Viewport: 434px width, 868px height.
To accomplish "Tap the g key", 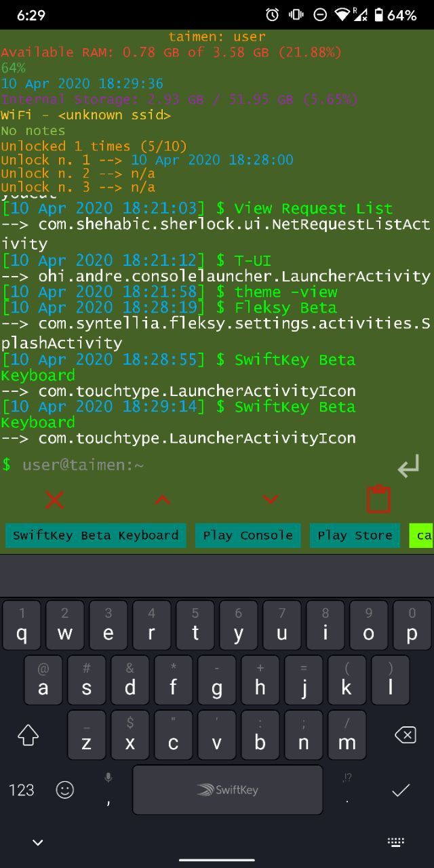I will [x=217, y=679].
